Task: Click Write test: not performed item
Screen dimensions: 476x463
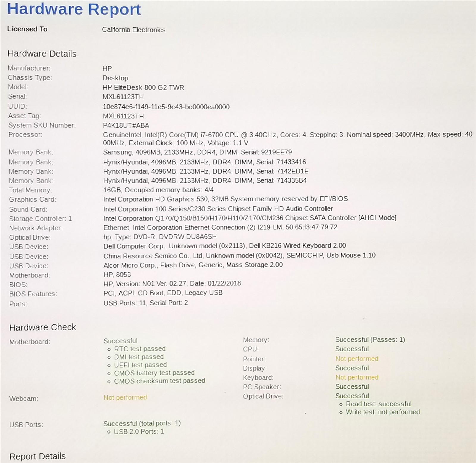Action: coord(383,412)
